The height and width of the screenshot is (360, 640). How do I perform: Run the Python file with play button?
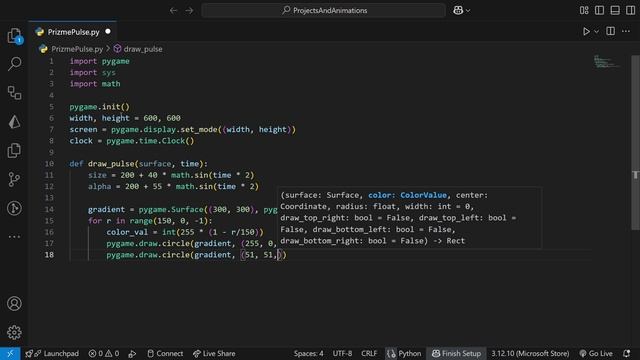(586, 31)
